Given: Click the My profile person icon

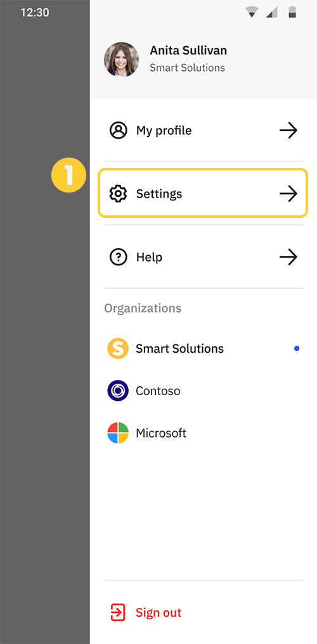Looking at the screenshot, I should 118,130.
